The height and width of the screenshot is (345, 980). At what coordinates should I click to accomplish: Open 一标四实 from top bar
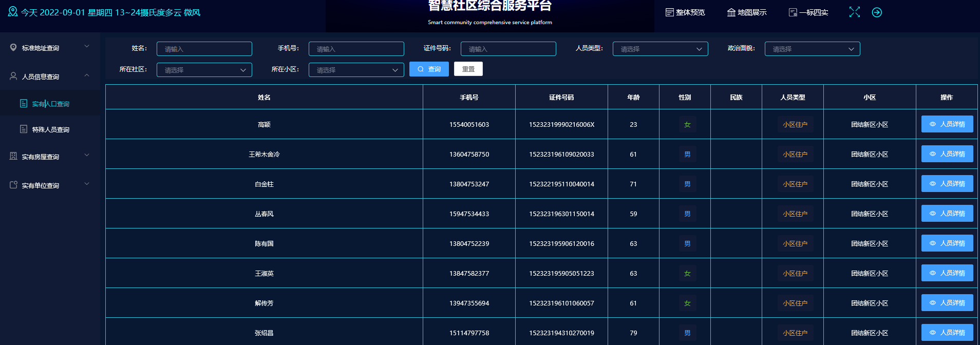tap(808, 12)
